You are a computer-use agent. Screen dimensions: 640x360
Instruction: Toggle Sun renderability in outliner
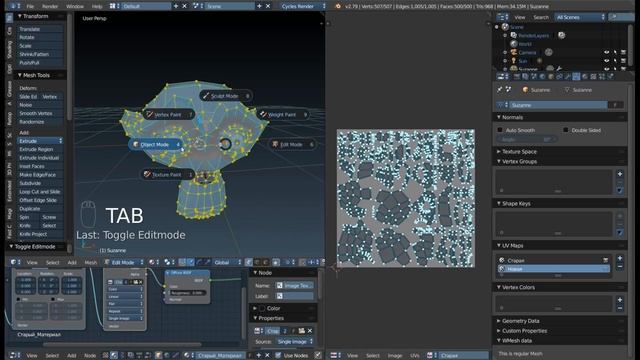tap(623, 60)
